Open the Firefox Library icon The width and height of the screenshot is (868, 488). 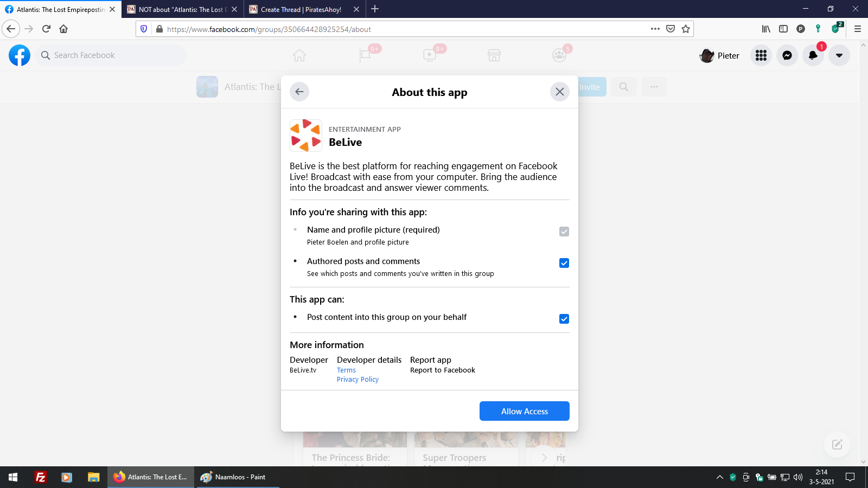tap(766, 29)
